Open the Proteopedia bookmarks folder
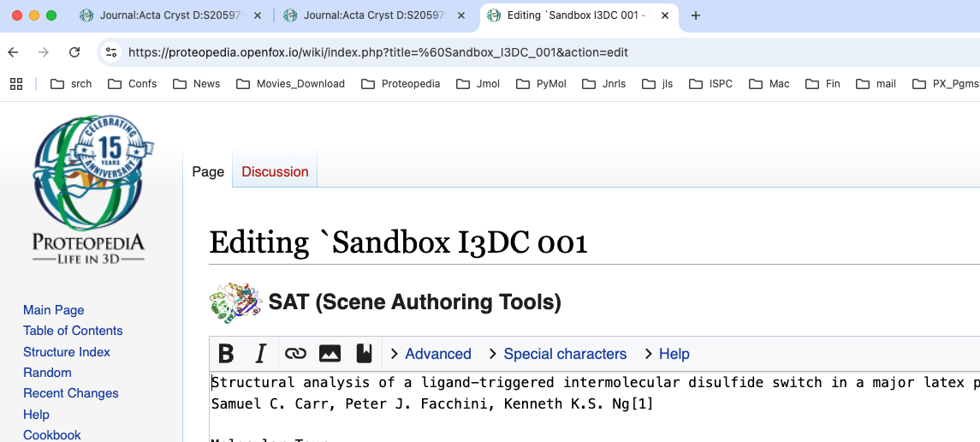Screen dimensions: 980x442 click(401, 84)
